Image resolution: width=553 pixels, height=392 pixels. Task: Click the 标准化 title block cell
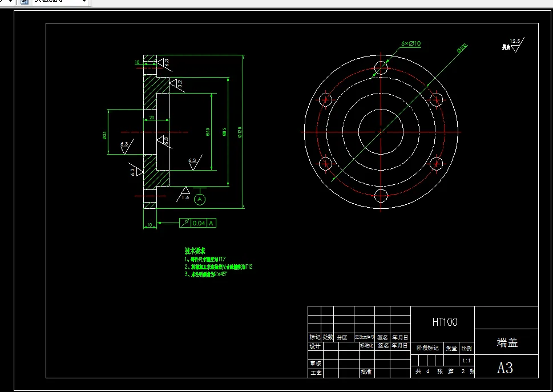pos(366,346)
